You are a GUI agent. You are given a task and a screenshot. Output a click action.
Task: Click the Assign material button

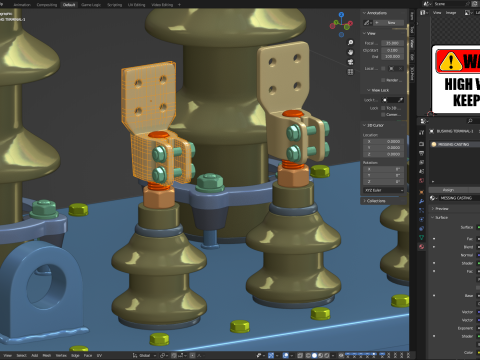coord(448,190)
